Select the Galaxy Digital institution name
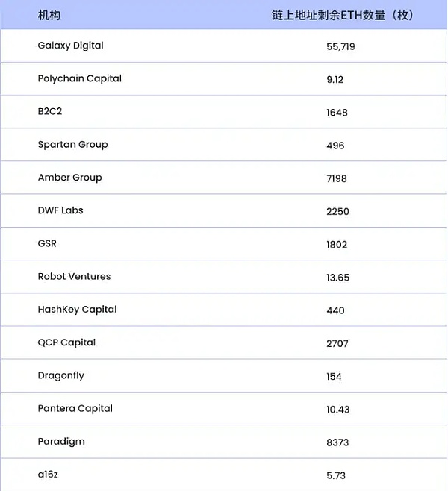This screenshot has height=491, width=448. point(71,46)
